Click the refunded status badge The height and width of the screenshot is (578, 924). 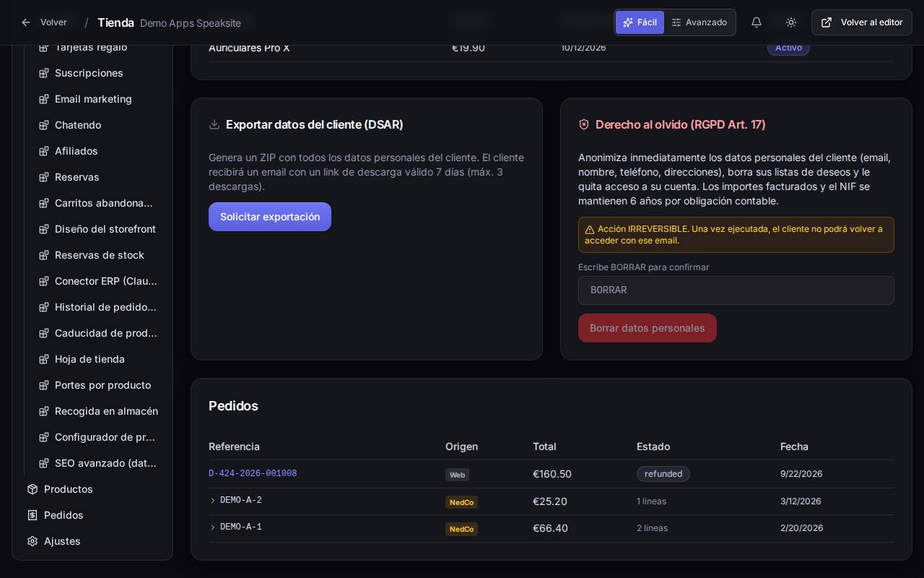click(x=663, y=474)
